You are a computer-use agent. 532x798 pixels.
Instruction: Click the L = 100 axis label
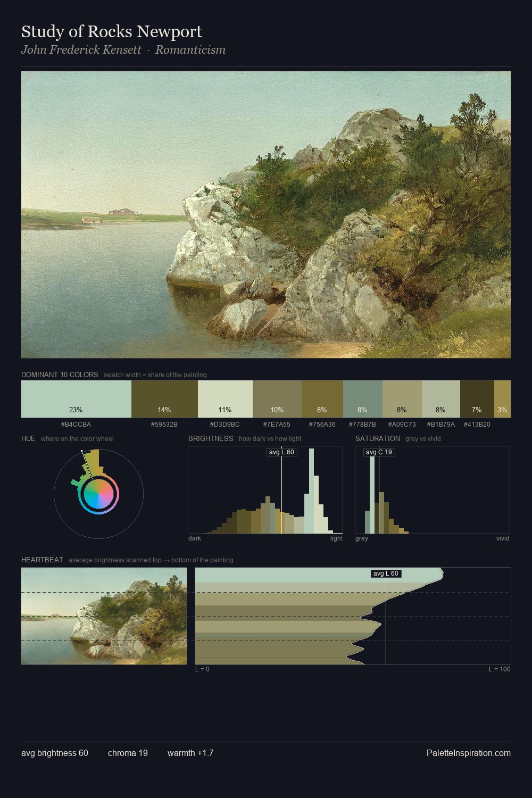coord(500,669)
